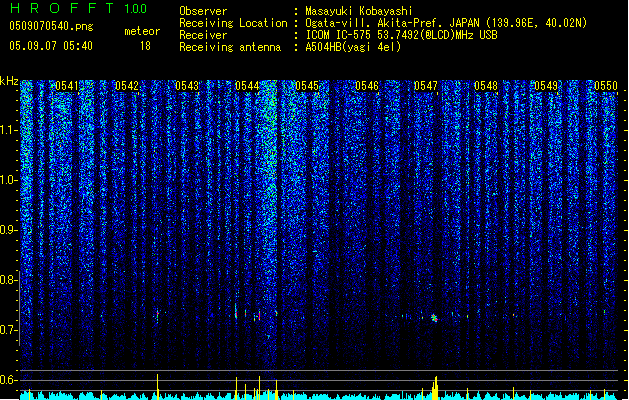Click the Receiving antenna label
This screenshot has height=400, width=629.
(x=230, y=47)
